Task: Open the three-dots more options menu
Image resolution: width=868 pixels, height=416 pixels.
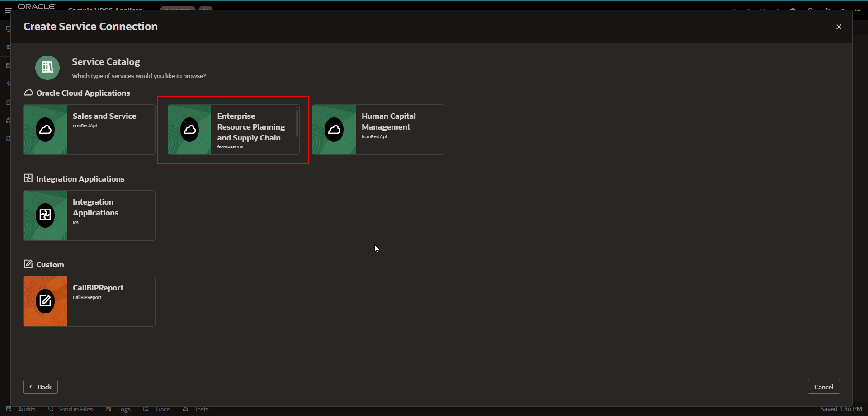Action: 858,10
